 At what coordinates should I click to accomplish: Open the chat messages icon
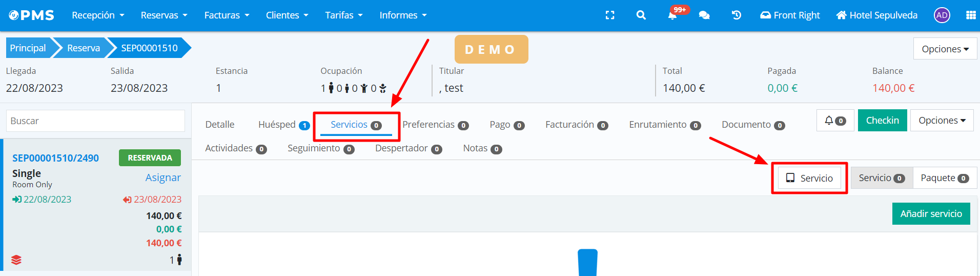click(704, 15)
